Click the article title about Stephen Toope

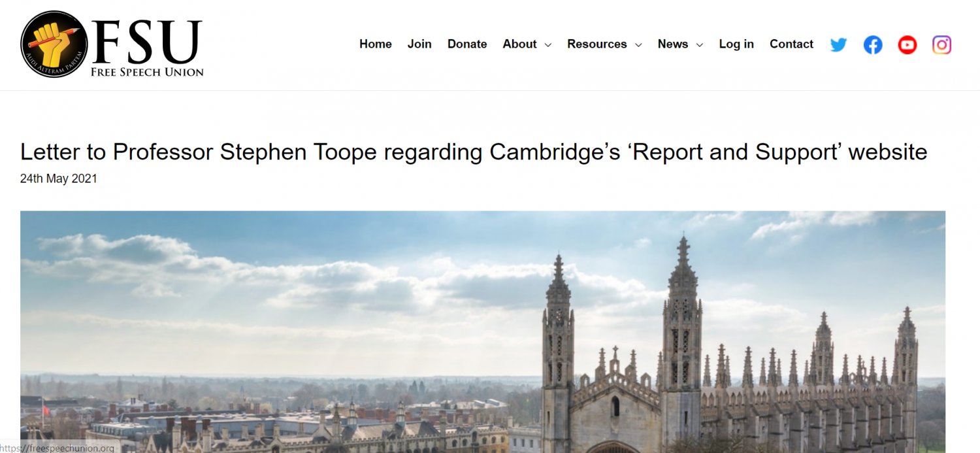(x=474, y=152)
